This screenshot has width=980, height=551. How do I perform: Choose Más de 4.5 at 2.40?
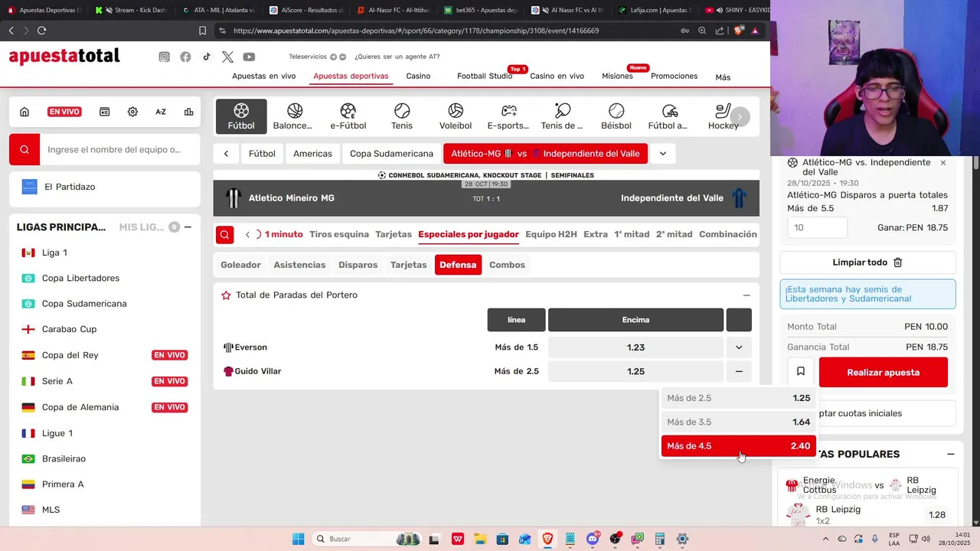tap(739, 446)
